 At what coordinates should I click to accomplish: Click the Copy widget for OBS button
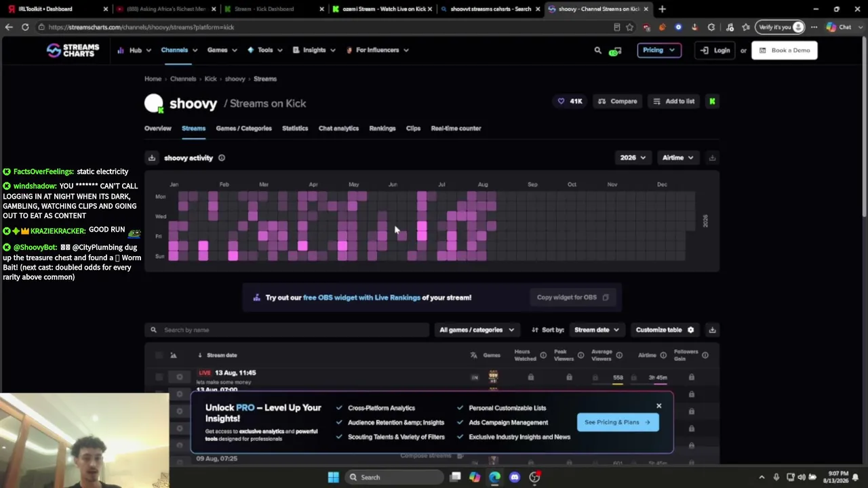pyautogui.click(x=572, y=298)
